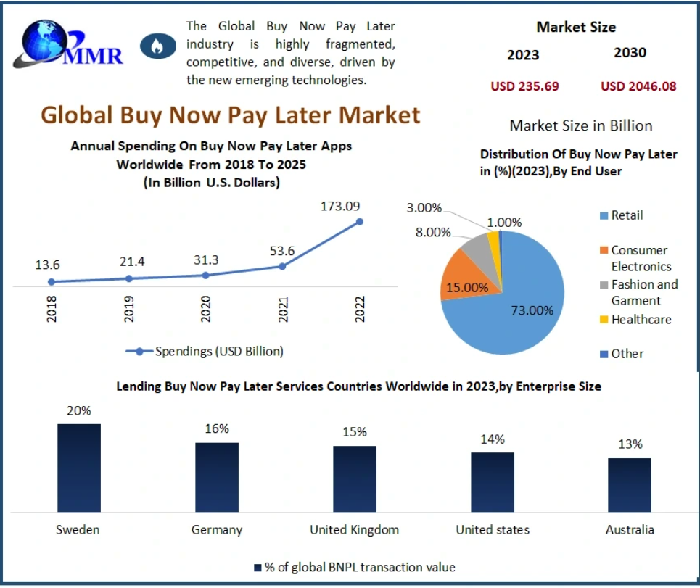Viewport: 700px width, 588px height.
Task: Select the 2018 data point on line chart
Action: coord(52,282)
